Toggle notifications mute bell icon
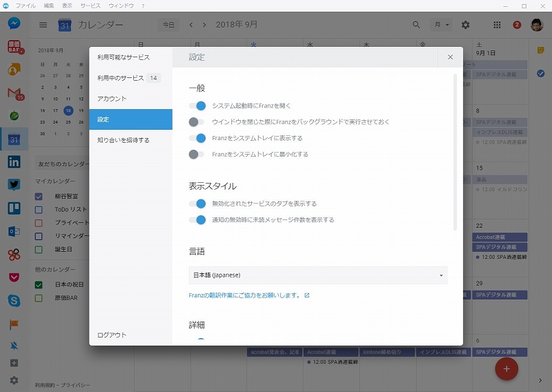Image resolution: width=552 pixels, height=392 pixels. click(14, 346)
